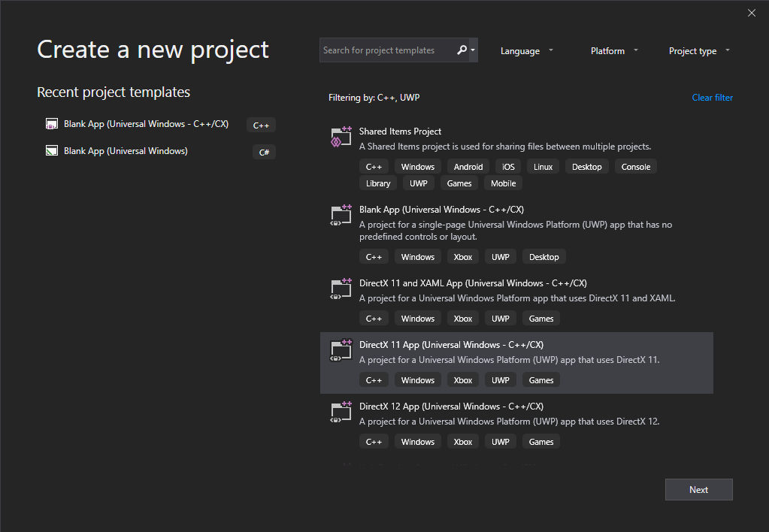Click the Shared Items Project template icon
Screen dimensions: 769x532
point(341,138)
